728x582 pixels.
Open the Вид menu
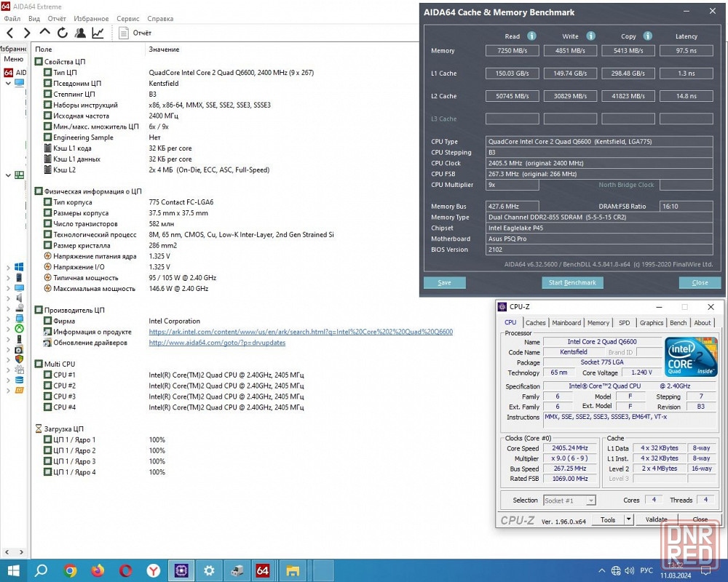point(34,19)
